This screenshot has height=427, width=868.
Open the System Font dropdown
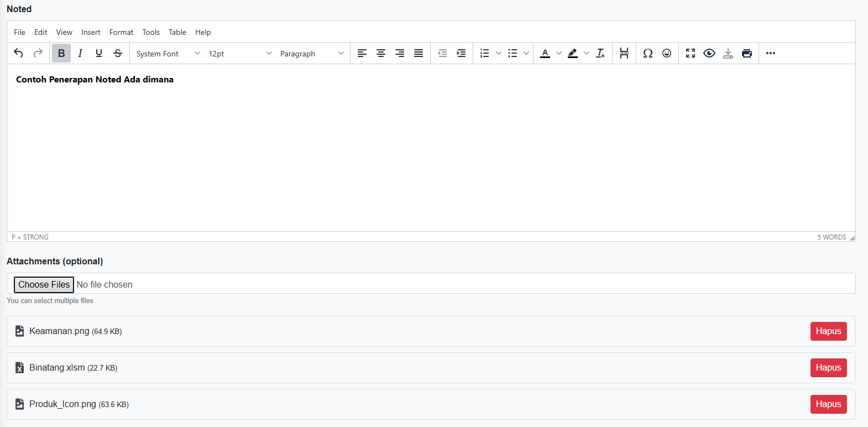pyautogui.click(x=168, y=53)
